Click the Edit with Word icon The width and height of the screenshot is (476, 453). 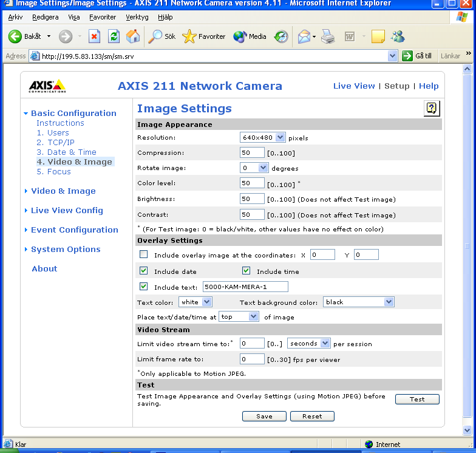tap(350, 36)
